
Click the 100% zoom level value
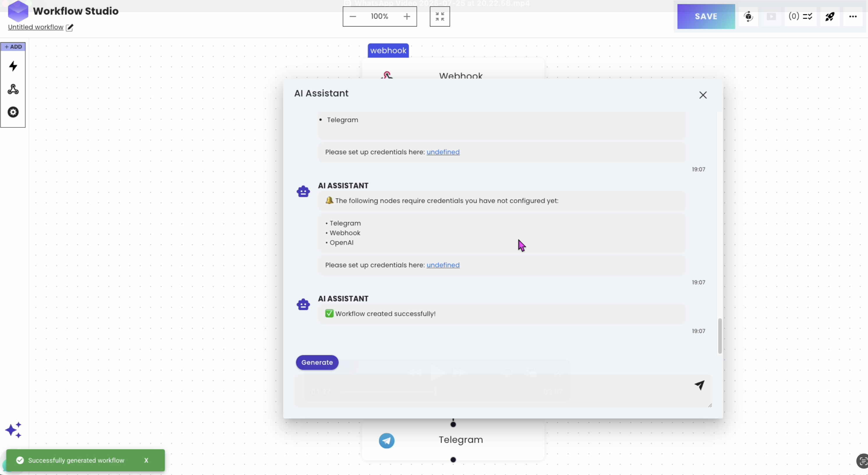[x=379, y=16]
